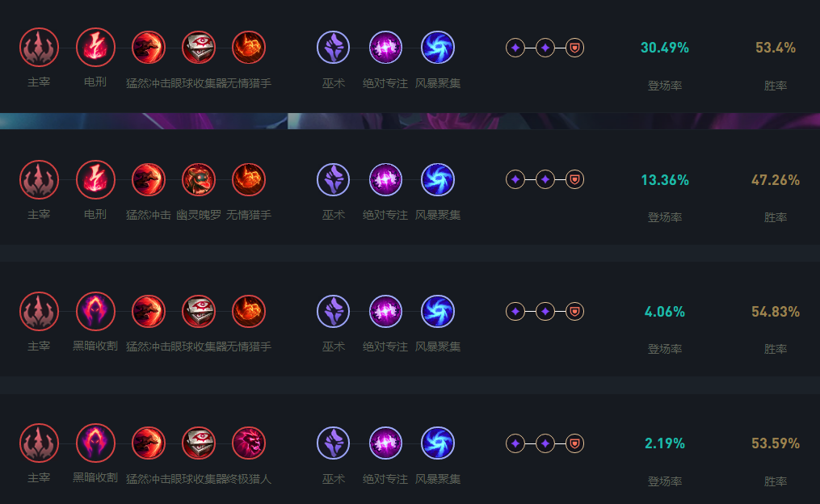Click the 54.83% win rate value

(x=776, y=312)
